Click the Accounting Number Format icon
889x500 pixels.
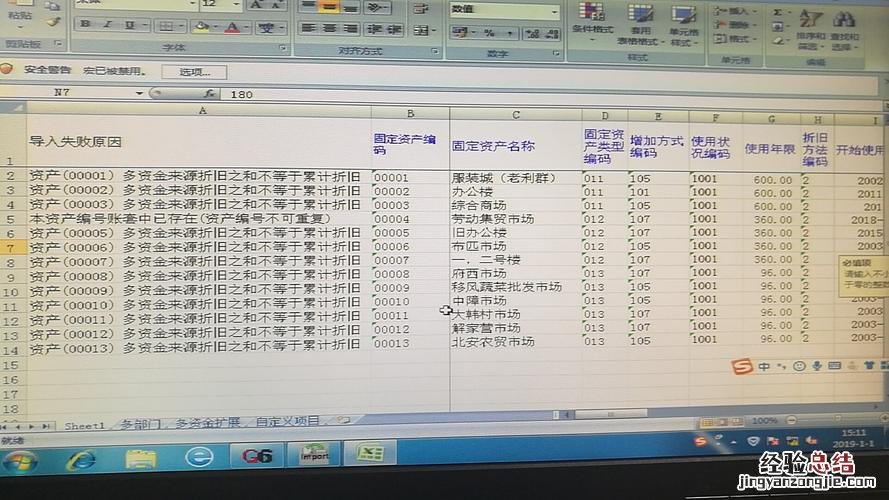tap(460, 33)
